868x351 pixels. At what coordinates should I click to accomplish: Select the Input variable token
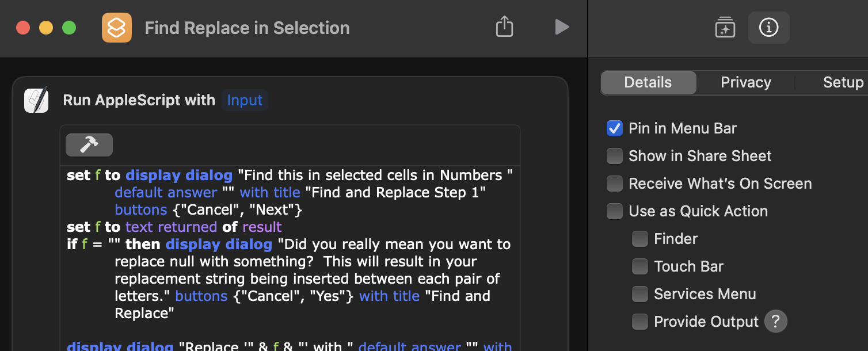point(245,100)
